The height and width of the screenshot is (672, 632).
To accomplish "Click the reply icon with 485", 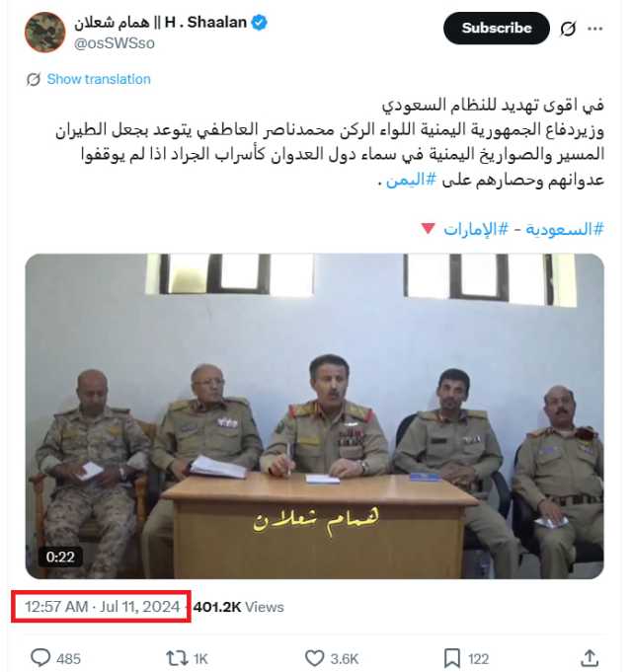I will click(40, 658).
